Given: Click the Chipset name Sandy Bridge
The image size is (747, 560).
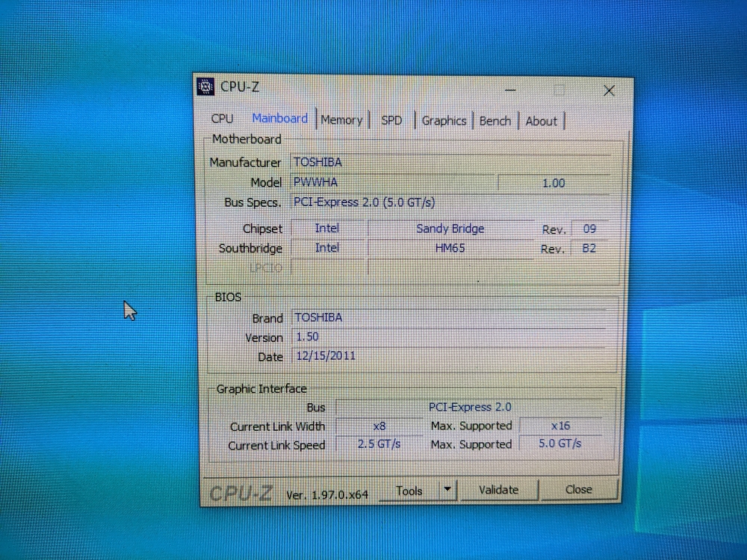Looking at the screenshot, I should coord(450,228).
